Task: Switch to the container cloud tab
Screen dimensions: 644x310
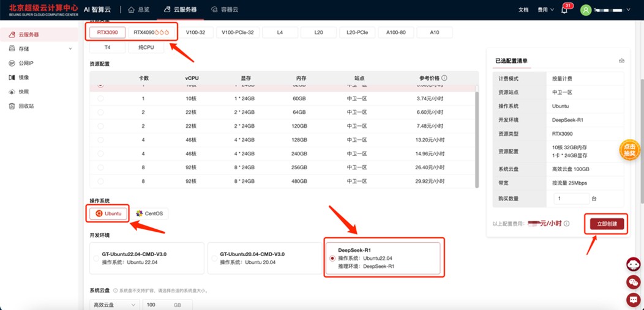Action: (x=224, y=9)
